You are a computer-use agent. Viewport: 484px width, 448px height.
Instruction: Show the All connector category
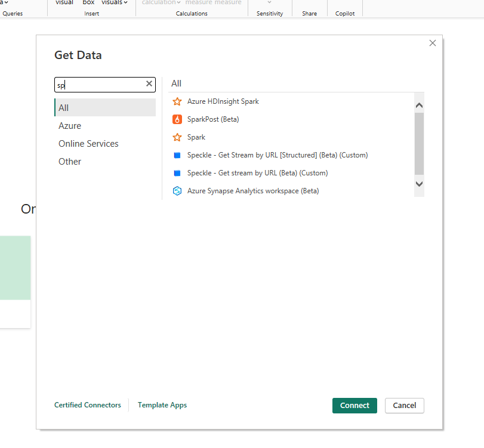click(105, 108)
